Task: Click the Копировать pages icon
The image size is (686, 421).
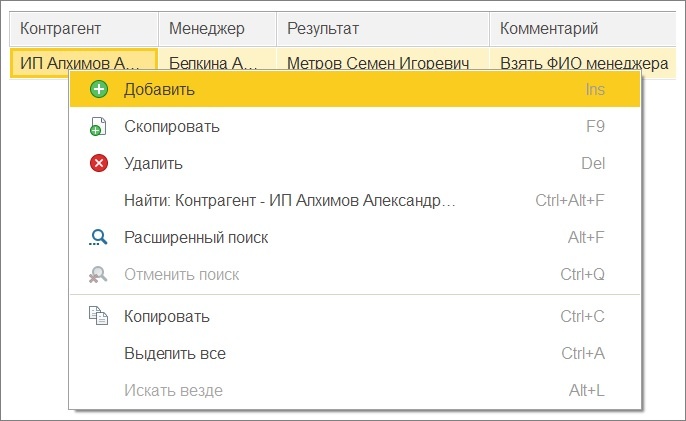Action: point(98,316)
